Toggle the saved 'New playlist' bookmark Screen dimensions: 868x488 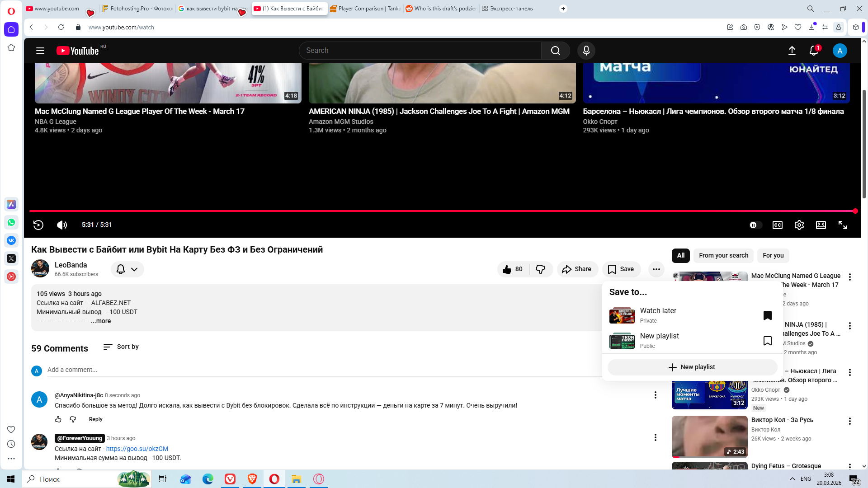click(x=767, y=341)
